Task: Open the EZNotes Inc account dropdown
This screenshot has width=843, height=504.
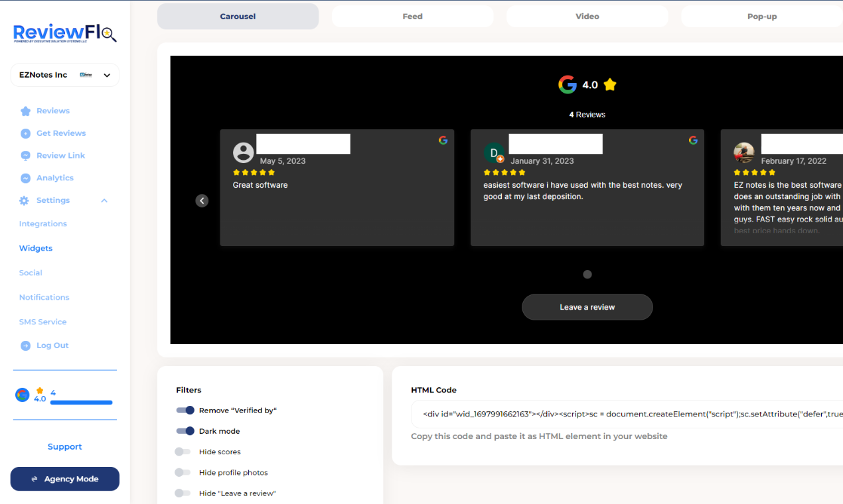Action: [x=65, y=75]
